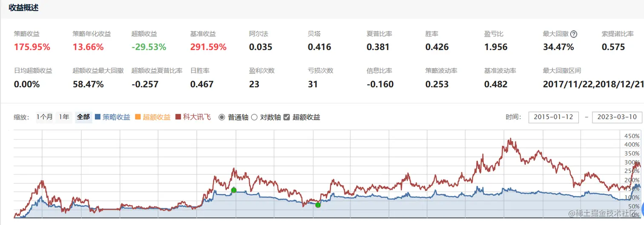Viewport: 644px width, 225px height.
Task: Click the information ratio value -0.160
Action: pos(380,84)
